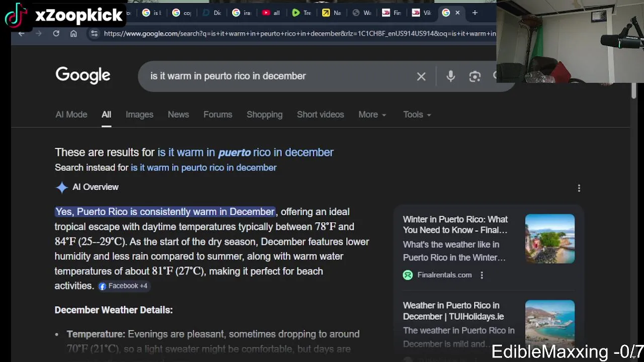Viewport: 644px width, 362px height.
Task: Show Forums results
Action: [x=218, y=115]
